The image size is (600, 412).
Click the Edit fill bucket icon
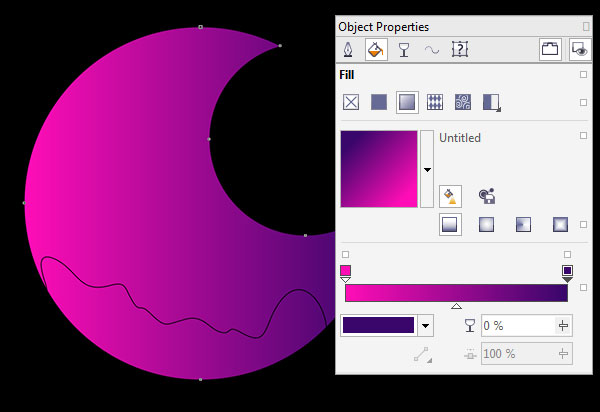click(450, 196)
